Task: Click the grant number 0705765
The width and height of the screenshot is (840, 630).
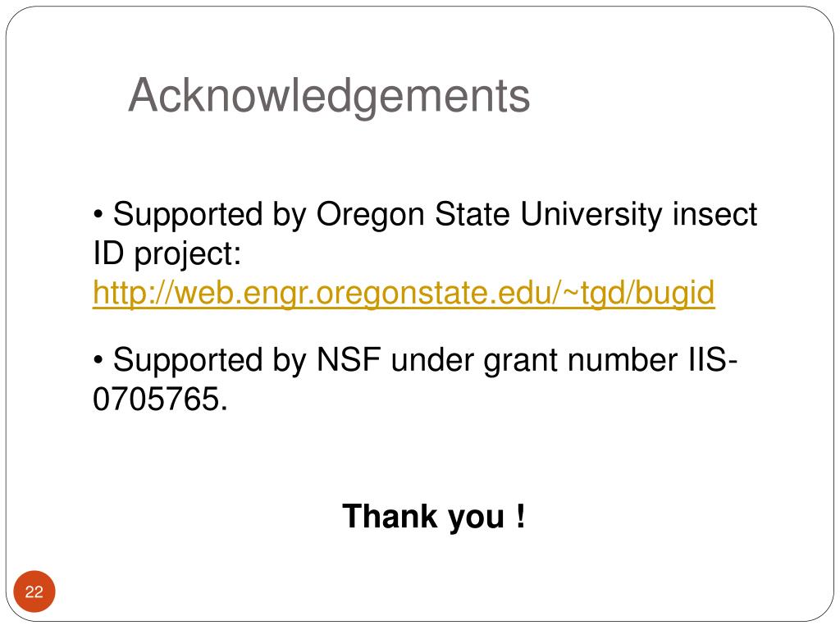Action: pos(160,399)
